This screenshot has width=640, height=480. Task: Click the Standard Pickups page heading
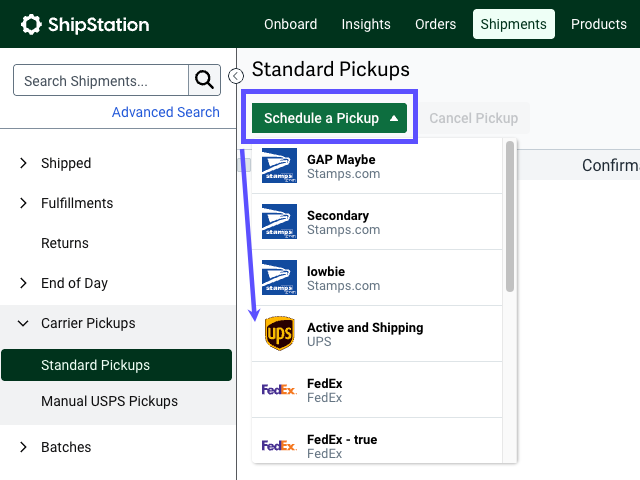click(331, 69)
